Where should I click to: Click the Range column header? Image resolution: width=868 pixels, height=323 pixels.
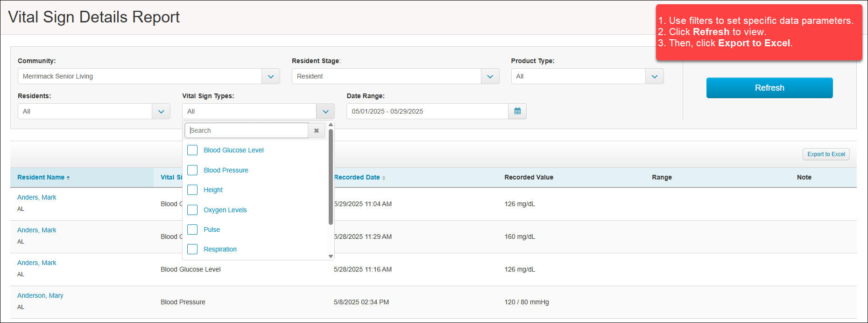tap(662, 177)
